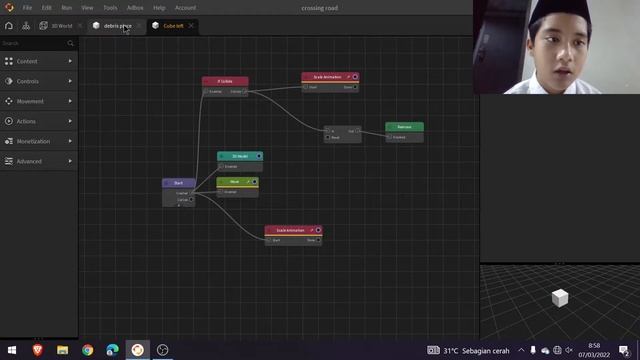Toggle the lower Scale Animation node circle
Image resolution: width=640 pixels, height=360 pixels.
pos(318,230)
